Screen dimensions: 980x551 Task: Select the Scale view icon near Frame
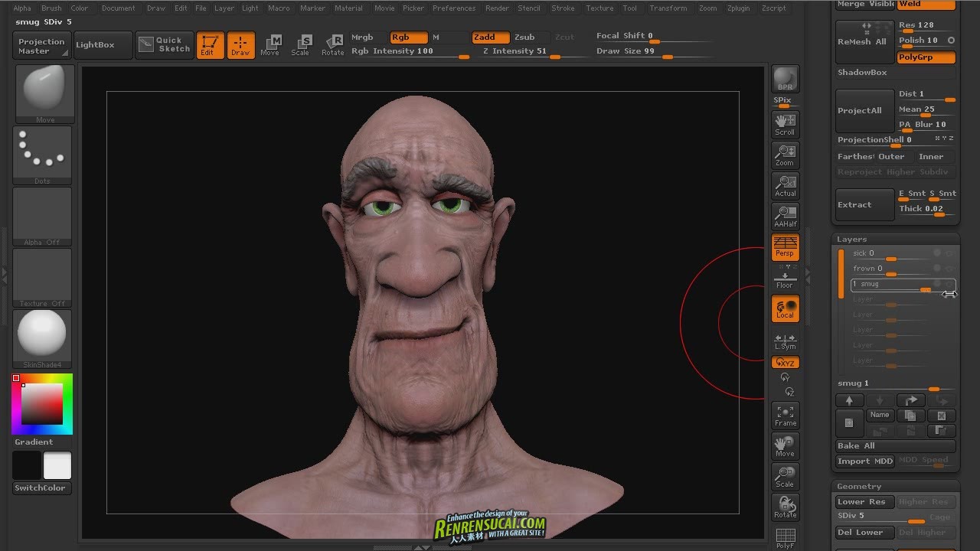[785, 477]
